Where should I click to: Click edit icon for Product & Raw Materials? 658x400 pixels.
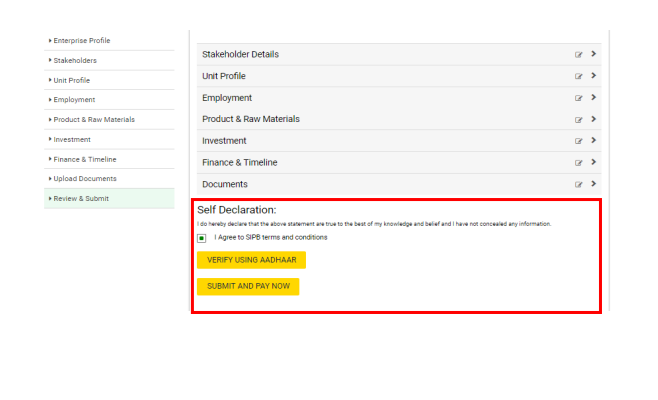(578, 120)
